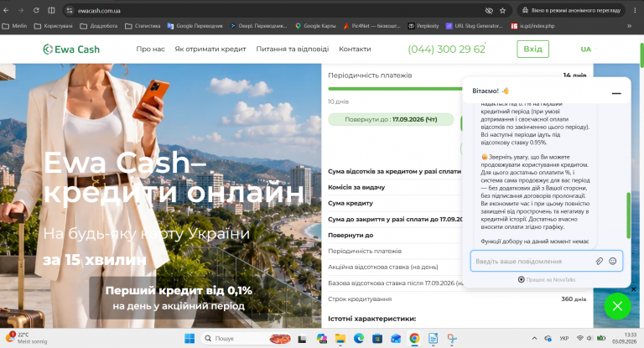Open the Контакти page

[355, 49]
